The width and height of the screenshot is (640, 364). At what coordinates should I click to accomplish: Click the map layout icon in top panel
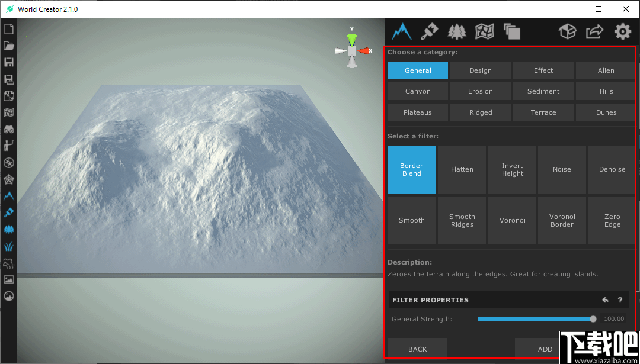[484, 31]
